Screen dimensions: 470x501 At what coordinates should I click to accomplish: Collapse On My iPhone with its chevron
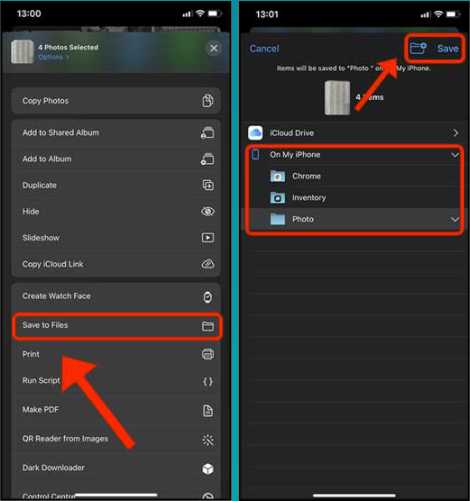click(455, 155)
